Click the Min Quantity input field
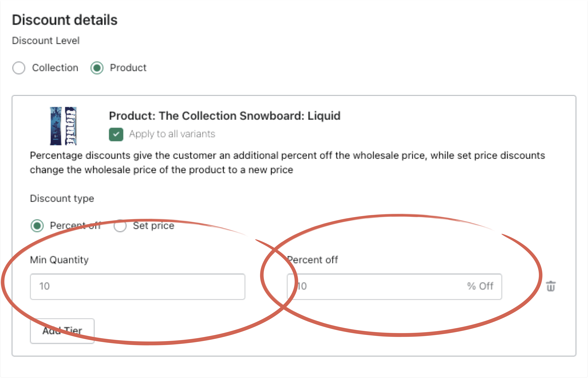This screenshot has width=588, height=378. (x=137, y=286)
